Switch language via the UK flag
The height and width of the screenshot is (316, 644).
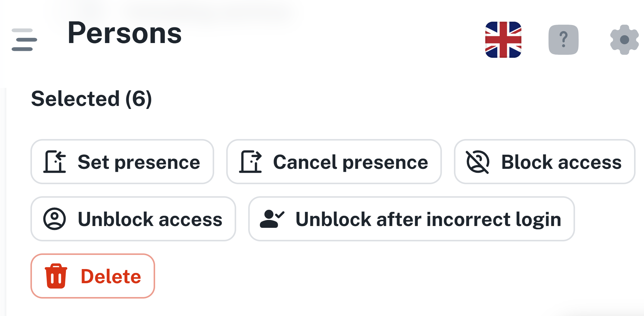point(503,40)
